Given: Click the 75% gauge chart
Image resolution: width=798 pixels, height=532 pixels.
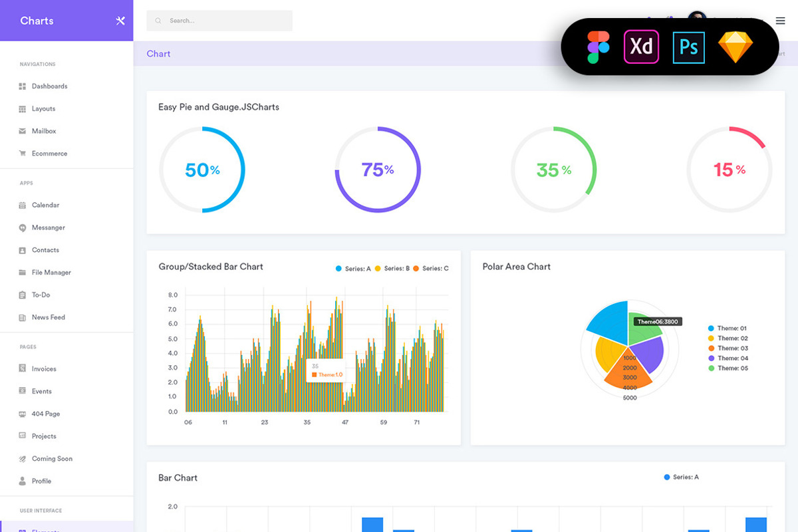Looking at the screenshot, I should pos(377,170).
